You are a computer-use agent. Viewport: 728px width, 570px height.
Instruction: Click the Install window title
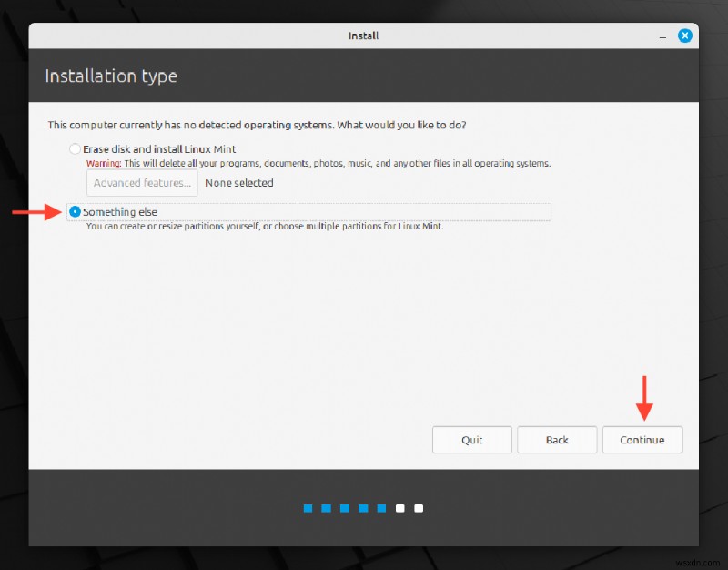tap(363, 36)
